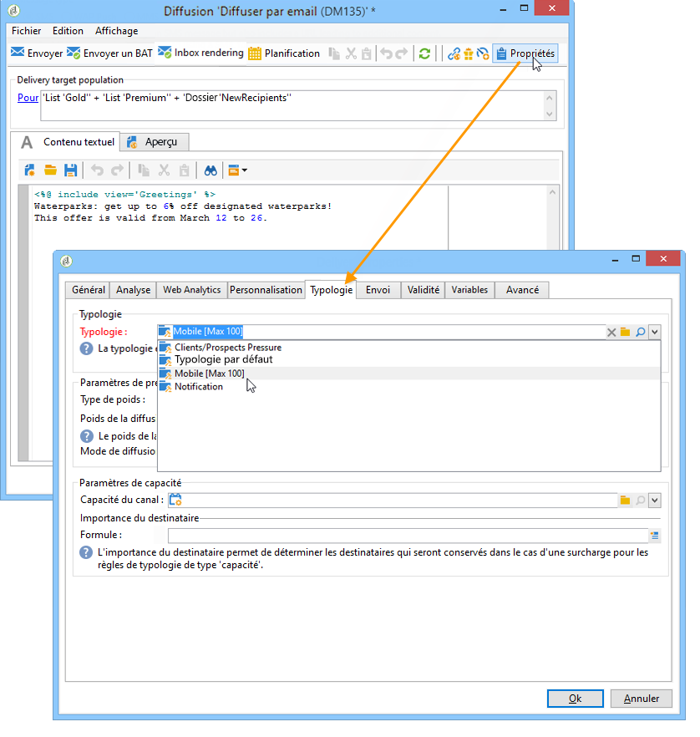
Task: Confirm with the Ok button
Action: coord(575,699)
